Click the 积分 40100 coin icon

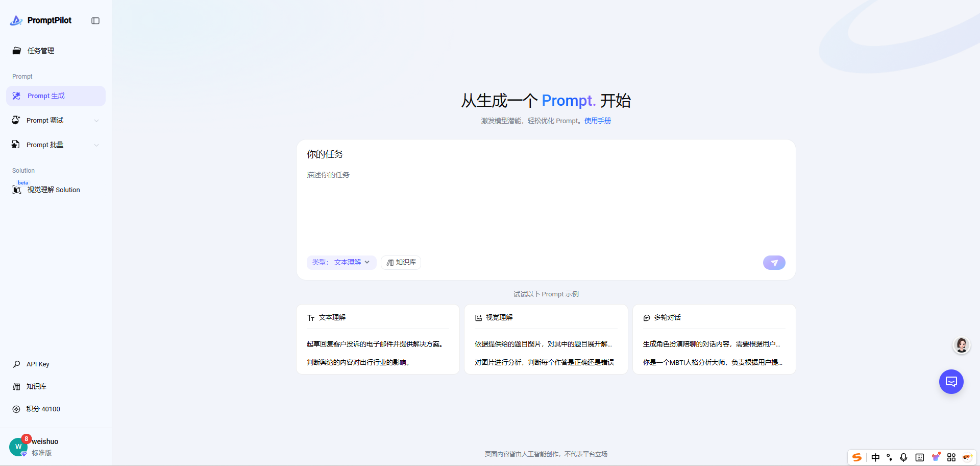coord(16,409)
